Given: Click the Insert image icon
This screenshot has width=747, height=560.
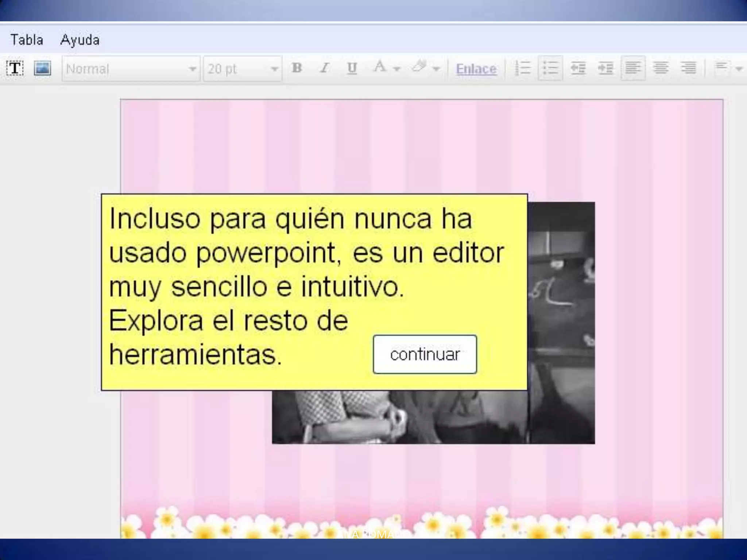Looking at the screenshot, I should click(x=42, y=68).
